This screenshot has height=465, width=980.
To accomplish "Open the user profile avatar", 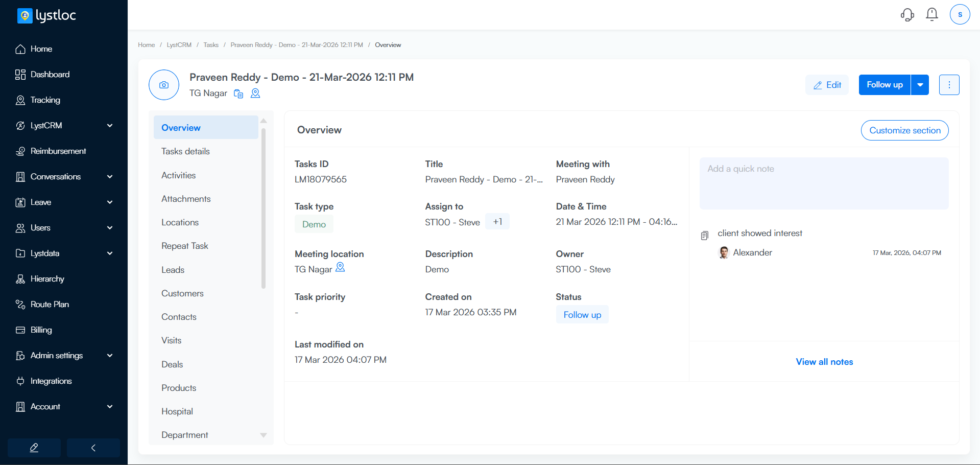I will [x=960, y=14].
